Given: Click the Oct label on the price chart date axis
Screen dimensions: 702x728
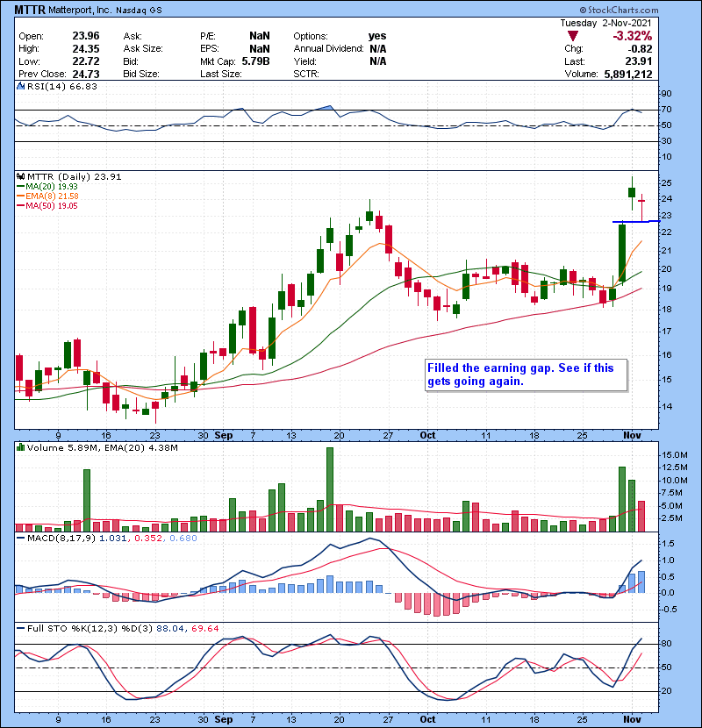Looking at the screenshot, I should [x=427, y=436].
